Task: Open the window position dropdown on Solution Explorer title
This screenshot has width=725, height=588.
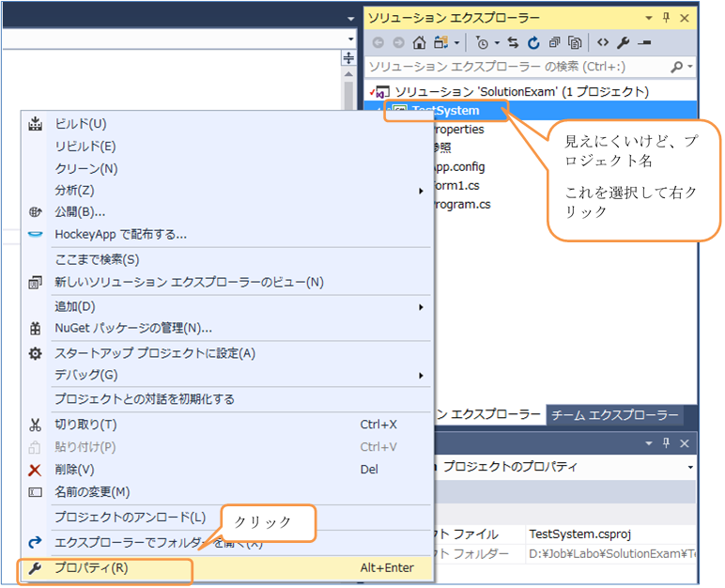Action: pos(650,18)
